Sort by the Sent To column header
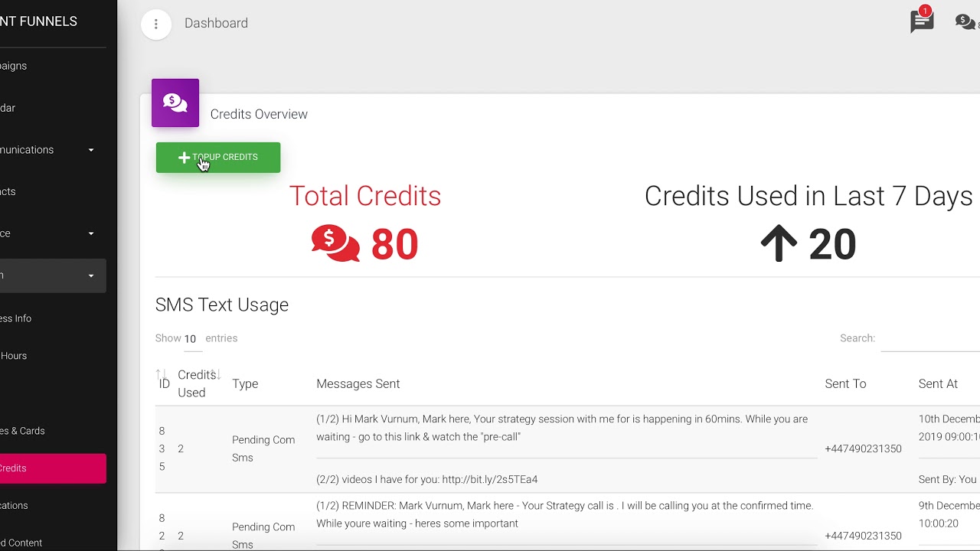The width and height of the screenshot is (980, 551). pos(845,384)
